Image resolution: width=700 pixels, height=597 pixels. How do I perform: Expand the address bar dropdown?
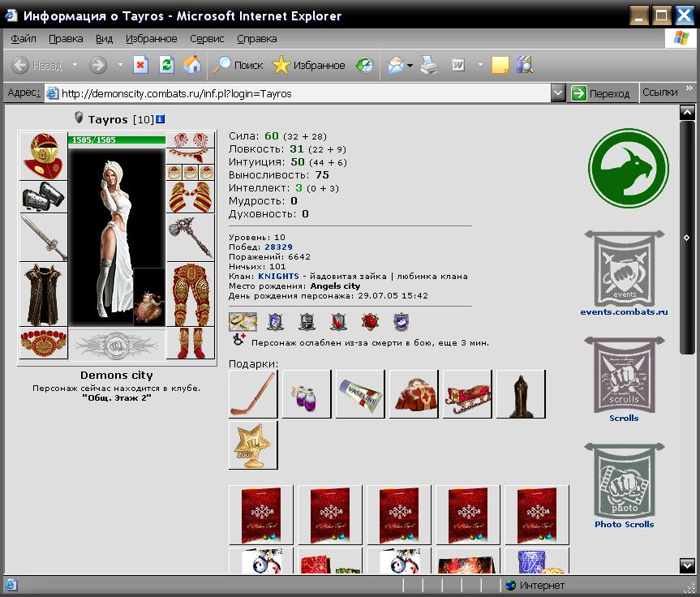558,93
